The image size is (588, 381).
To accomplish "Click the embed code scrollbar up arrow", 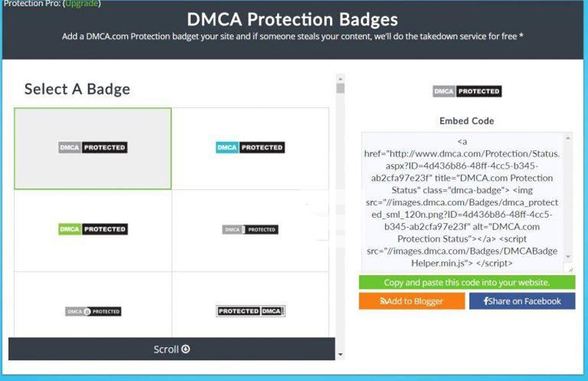I will coord(568,138).
